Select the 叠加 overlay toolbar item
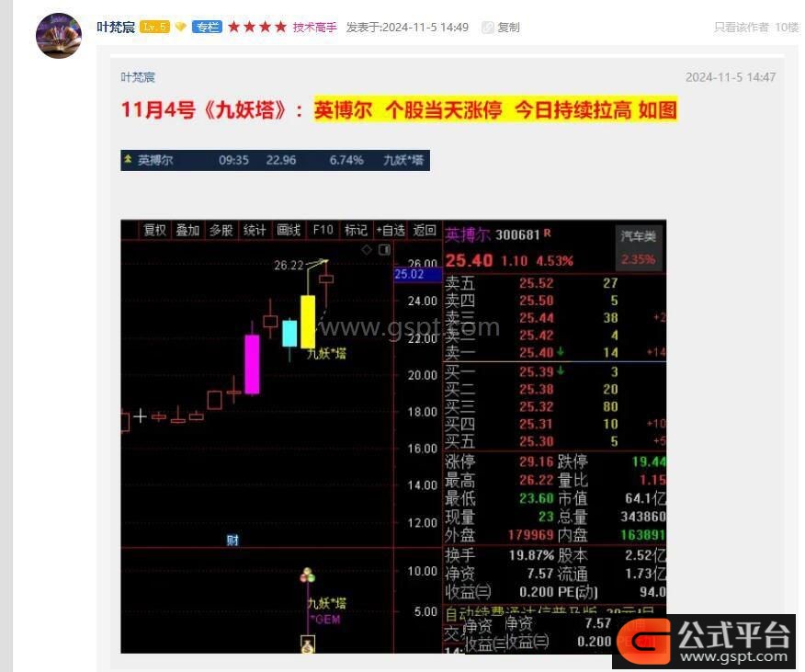 click(x=187, y=230)
